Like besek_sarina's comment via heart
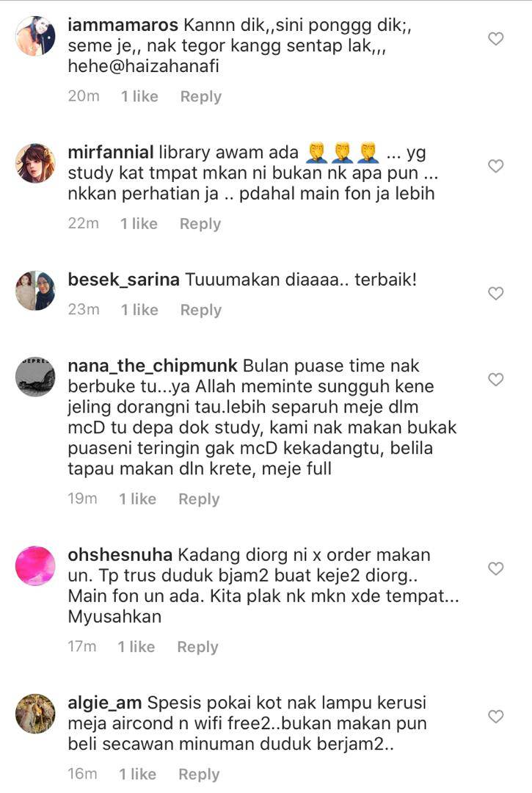The height and width of the screenshot is (793, 532). tap(495, 293)
